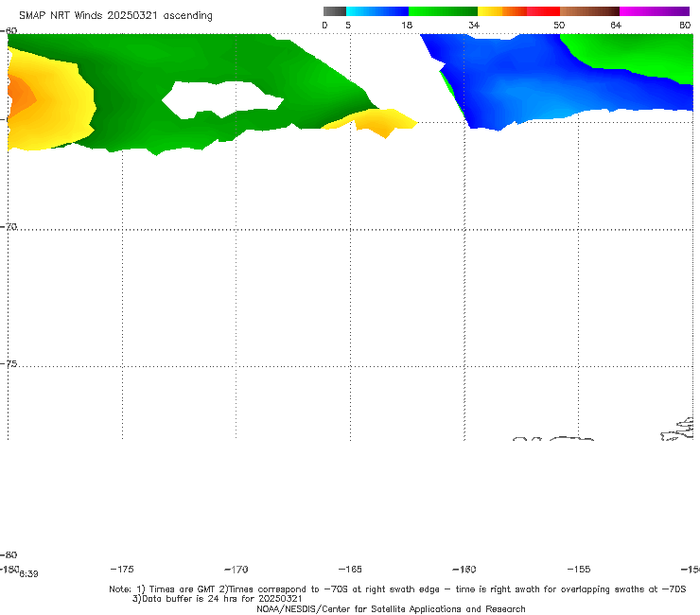Click the cyan-blue 5–18 colorbar segment
The width and height of the screenshot is (700, 615).
377,11
